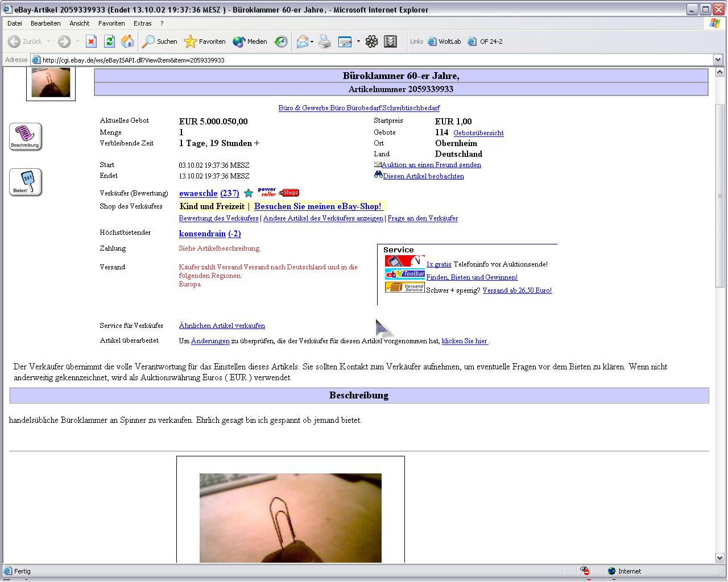
Task: Go to the Home page icon
Action: point(127,41)
